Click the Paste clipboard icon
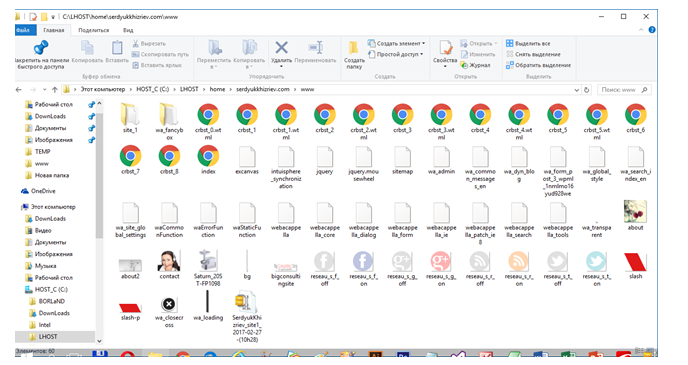This screenshot has height=365, width=688. point(117,47)
